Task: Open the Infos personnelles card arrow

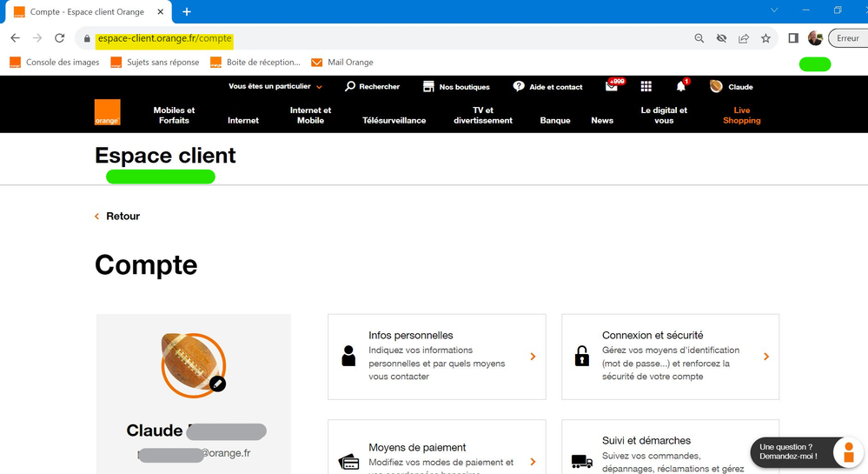Action: (533, 357)
